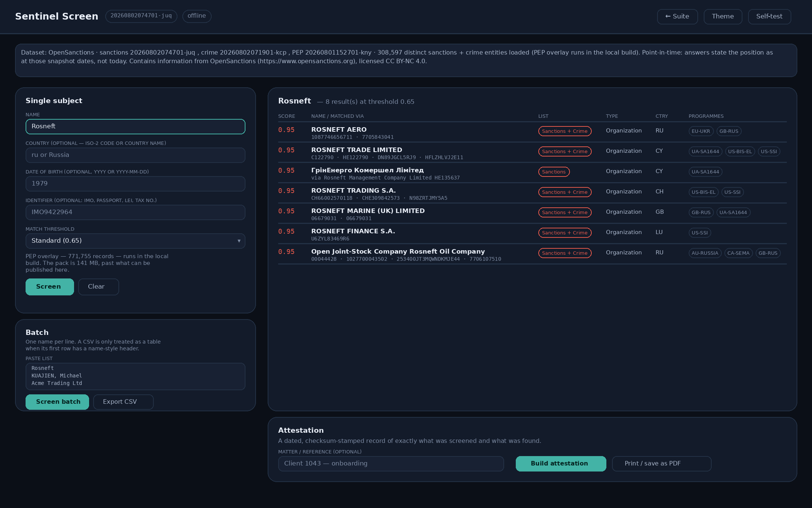812x508 pixels.
Task: Select the ROSNEFT MARINE (UK) LIMITED result
Action: point(368,211)
